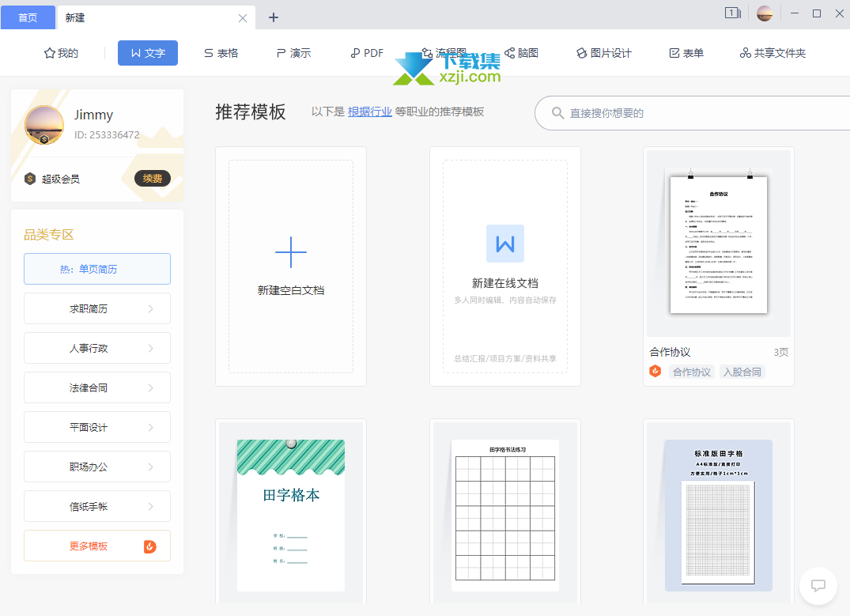Screen dimensions: 850x616
Task: Click the 根据行业 industry link
Action: click(370, 111)
